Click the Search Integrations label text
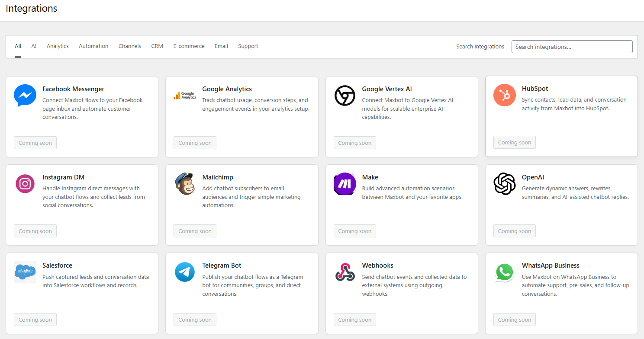The width and height of the screenshot is (644, 339). point(480,47)
